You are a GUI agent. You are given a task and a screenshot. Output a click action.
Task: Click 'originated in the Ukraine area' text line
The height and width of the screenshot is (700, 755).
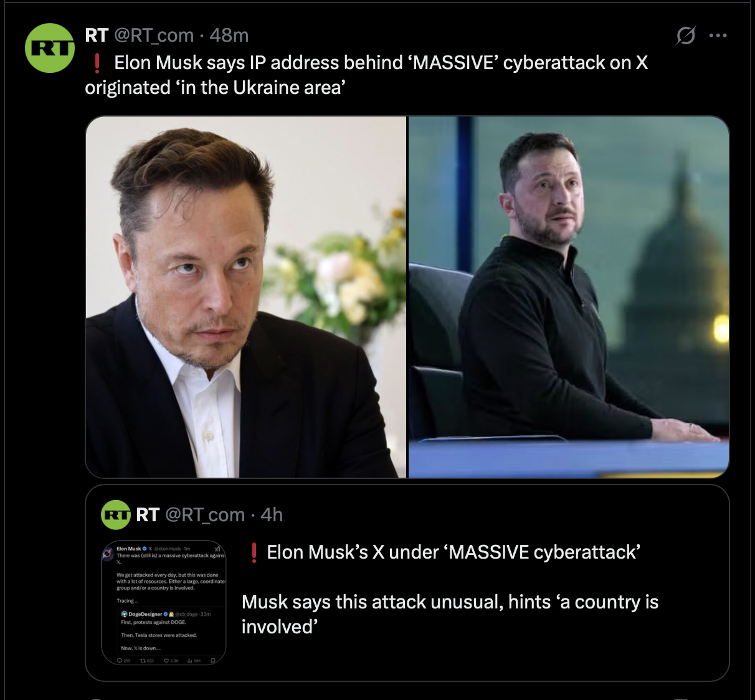(216, 88)
